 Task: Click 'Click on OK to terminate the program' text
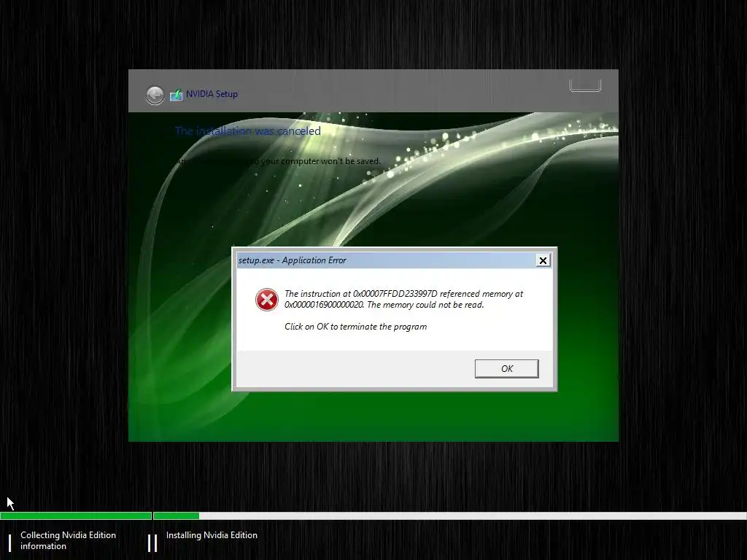tap(355, 327)
